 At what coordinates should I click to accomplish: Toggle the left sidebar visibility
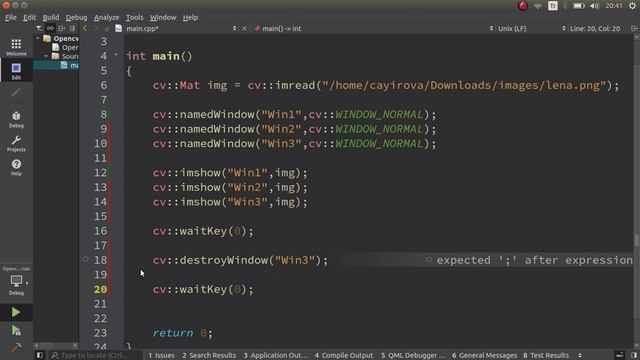(40, 355)
